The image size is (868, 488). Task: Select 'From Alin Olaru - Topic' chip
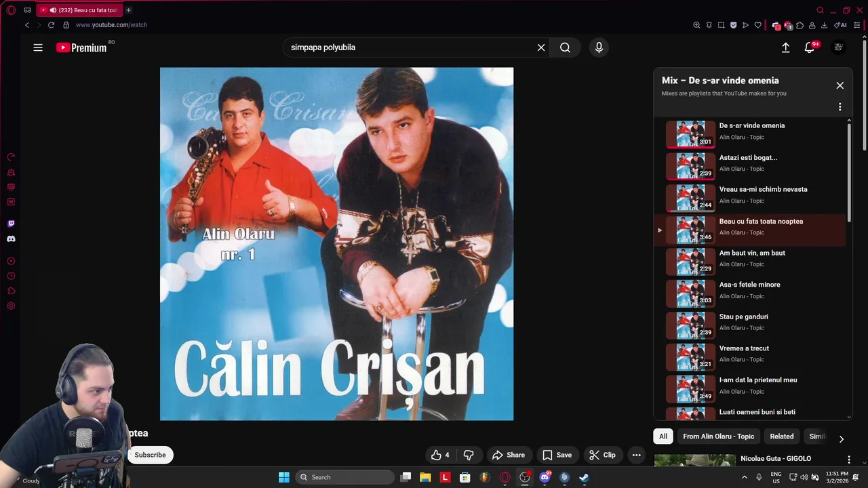718,436
